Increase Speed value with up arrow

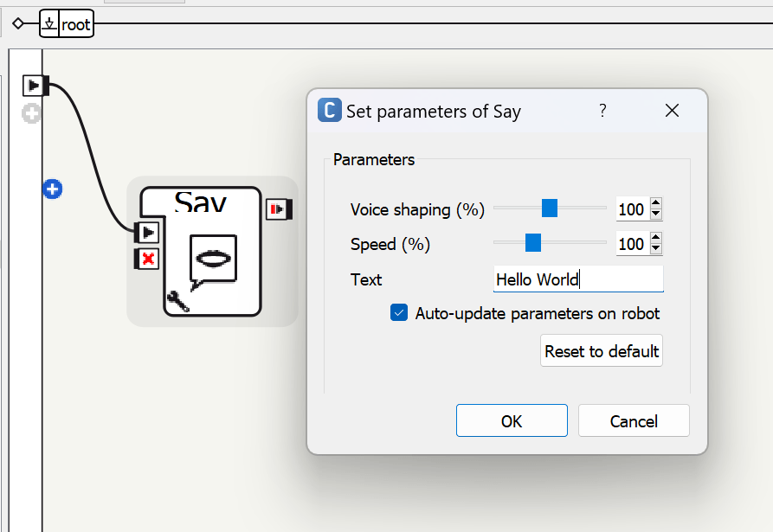point(655,239)
